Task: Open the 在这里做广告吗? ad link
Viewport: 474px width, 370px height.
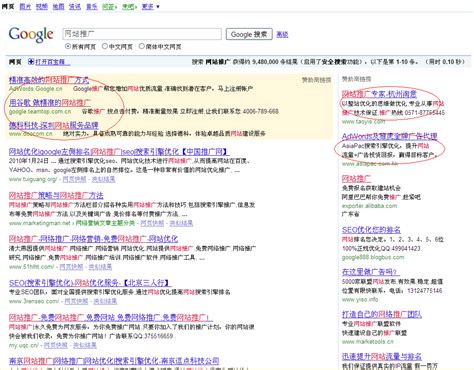Action: point(371,272)
